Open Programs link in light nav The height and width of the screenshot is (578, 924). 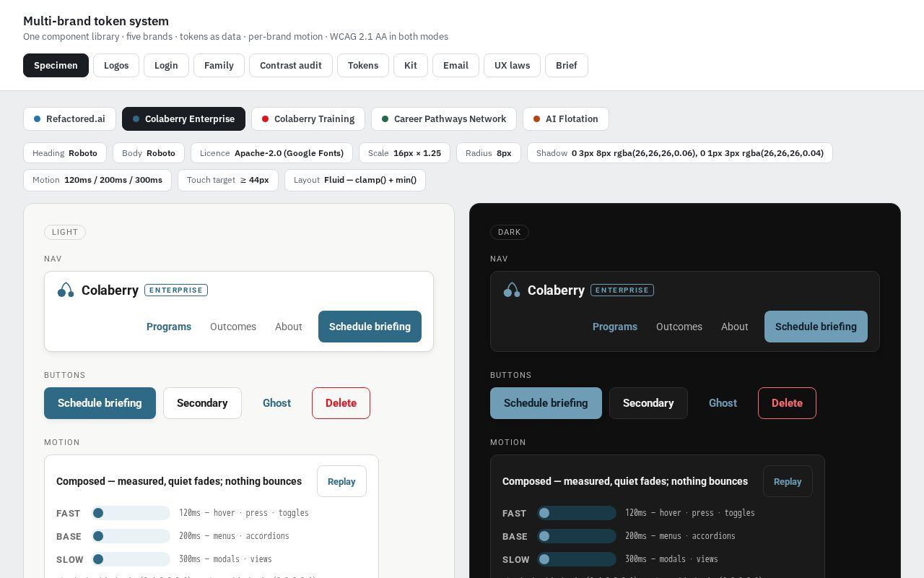[169, 327]
